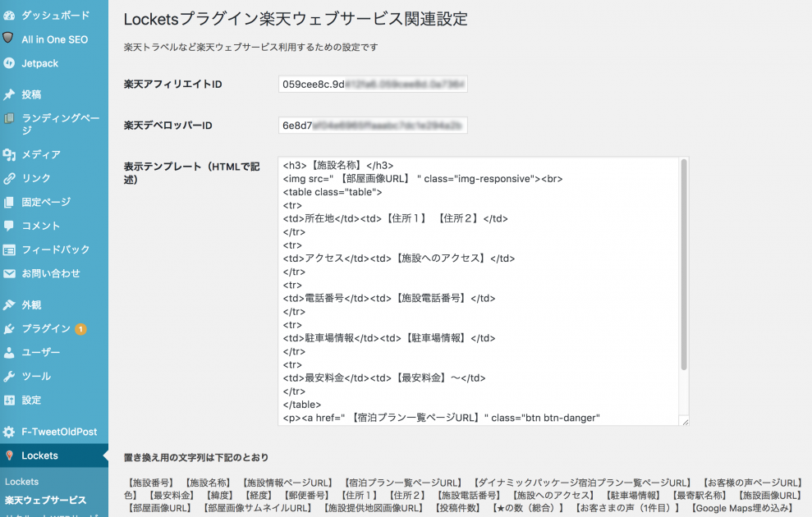Click the pages icon beside 固定ページ
The height and width of the screenshot is (517, 812).
coord(9,203)
